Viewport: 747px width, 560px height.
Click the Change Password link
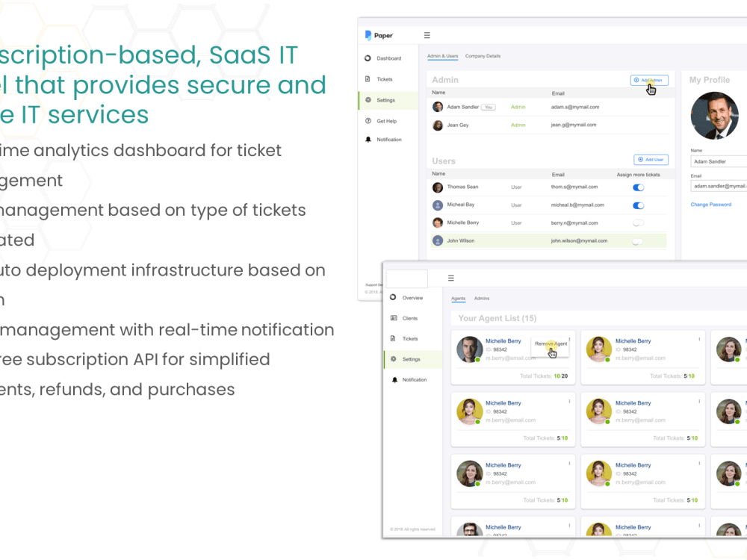pyautogui.click(x=711, y=205)
